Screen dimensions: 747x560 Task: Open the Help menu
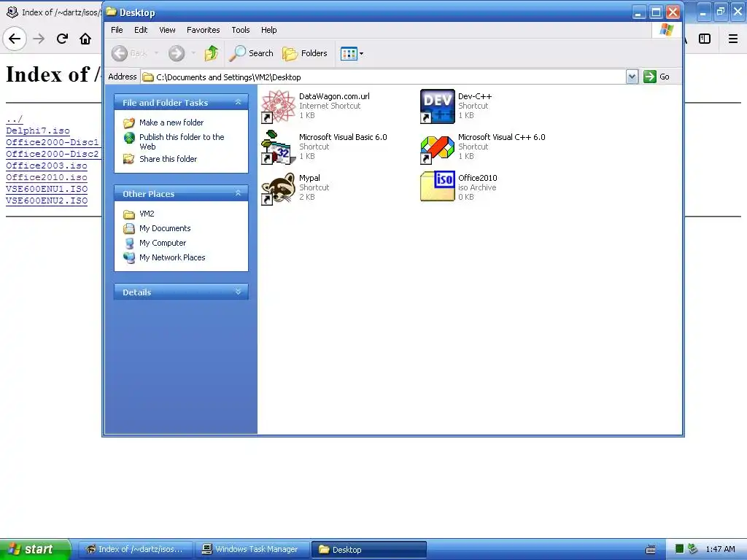pos(268,30)
